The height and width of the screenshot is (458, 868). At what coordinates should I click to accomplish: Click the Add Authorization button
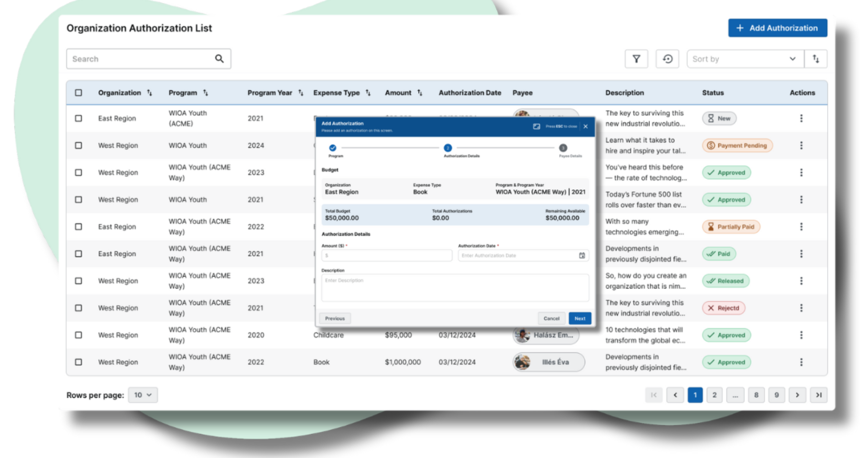pyautogui.click(x=777, y=28)
